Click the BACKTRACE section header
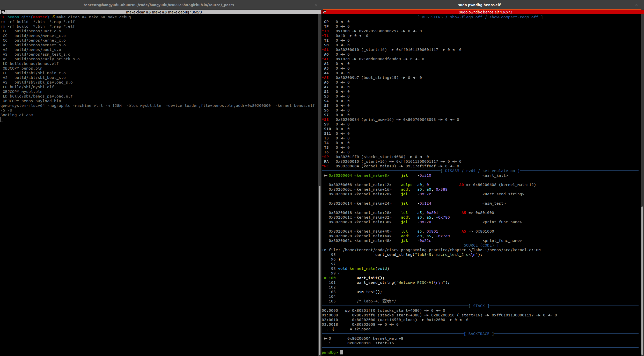644x356 pixels. 479,334
